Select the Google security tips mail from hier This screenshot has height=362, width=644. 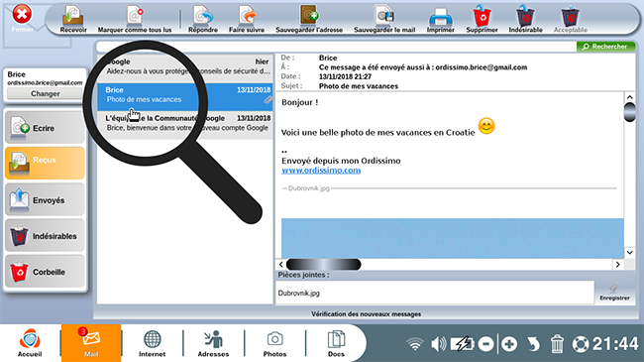185,68
